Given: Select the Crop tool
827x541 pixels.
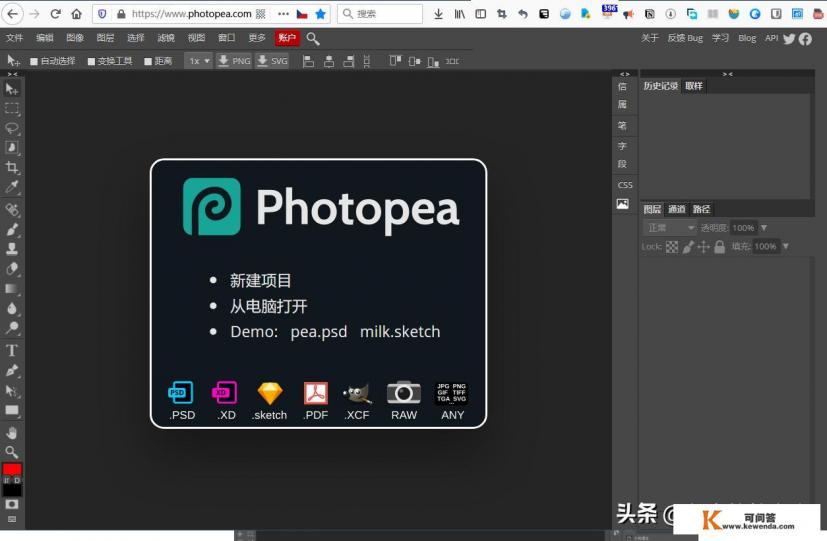Looking at the screenshot, I should click(x=12, y=168).
